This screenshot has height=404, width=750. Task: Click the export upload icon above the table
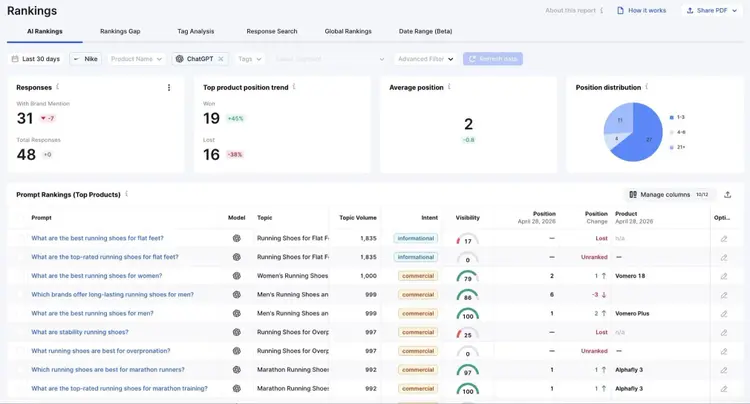tap(728, 195)
